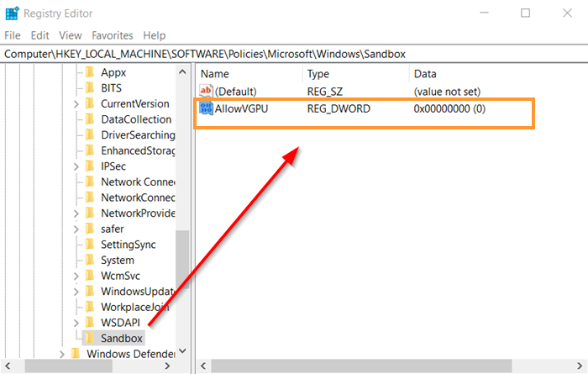
Task: Maximize the Registry Editor window
Action: point(525,13)
